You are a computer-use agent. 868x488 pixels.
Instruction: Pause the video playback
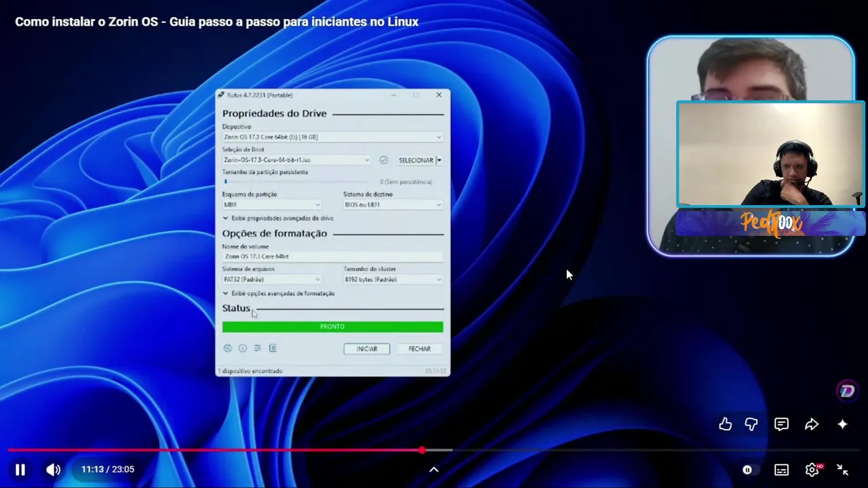[x=20, y=469]
